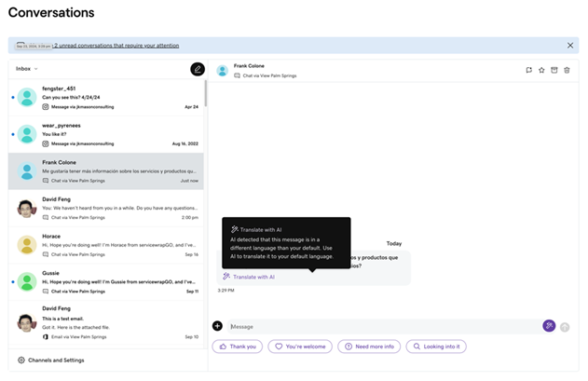
Task: Click email icon in David Feng Sep 10 row
Action: tap(46, 336)
